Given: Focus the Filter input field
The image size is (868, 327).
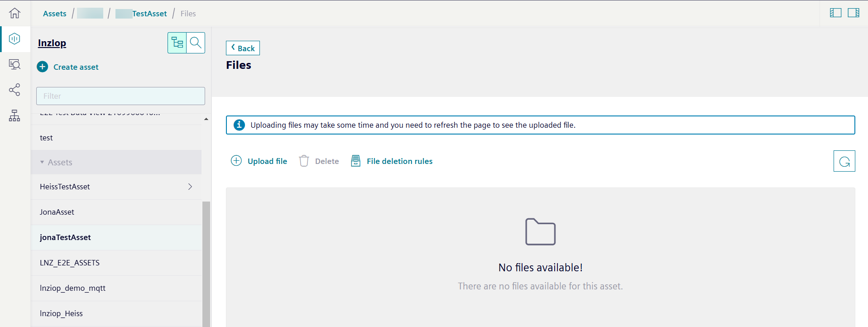Looking at the screenshot, I should (120, 96).
